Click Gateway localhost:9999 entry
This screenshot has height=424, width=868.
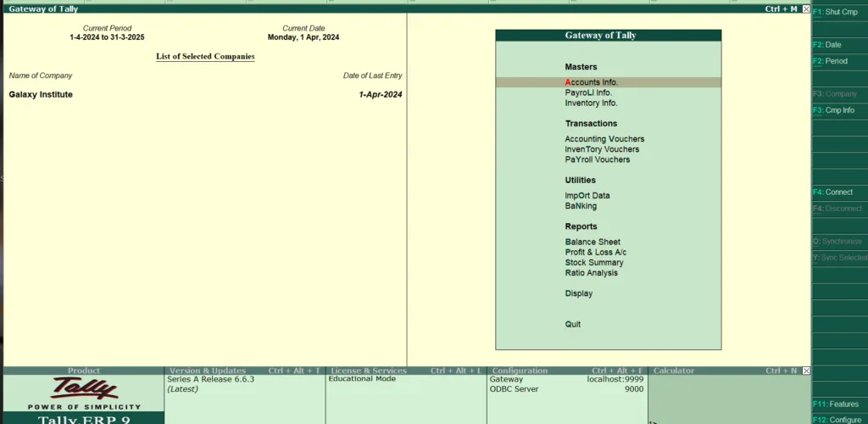pyautogui.click(x=567, y=380)
